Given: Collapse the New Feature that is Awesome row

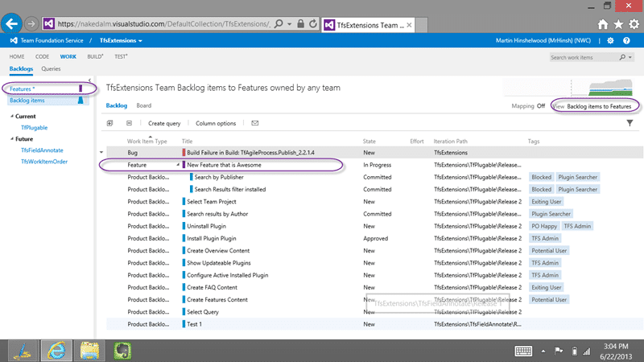Looking at the screenshot, I should point(178,165).
